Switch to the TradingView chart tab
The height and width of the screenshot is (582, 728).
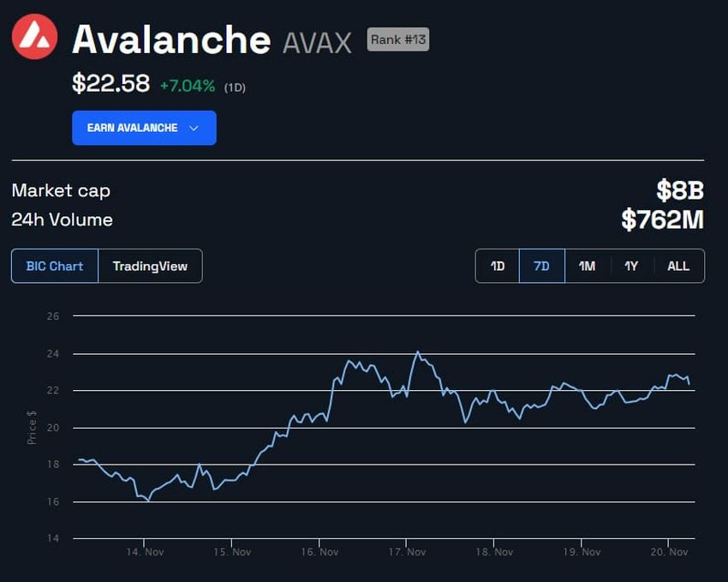[152, 266]
